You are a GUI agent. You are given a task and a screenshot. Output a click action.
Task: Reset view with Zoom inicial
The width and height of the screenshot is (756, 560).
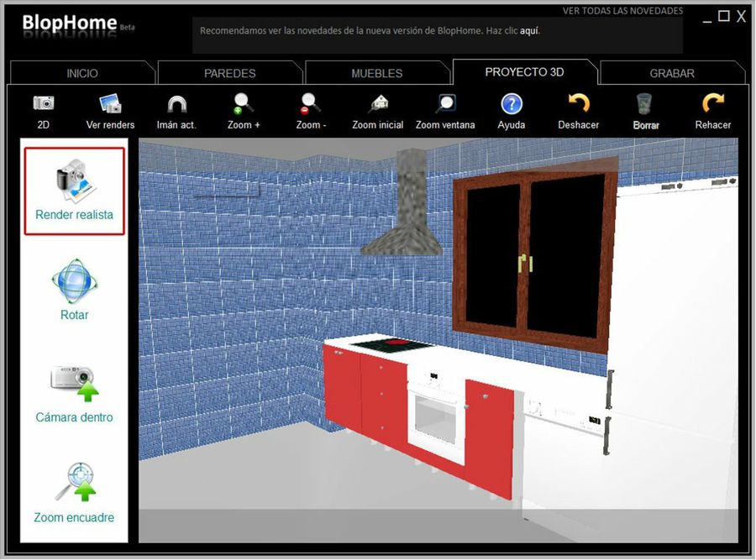(x=377, y=104)
